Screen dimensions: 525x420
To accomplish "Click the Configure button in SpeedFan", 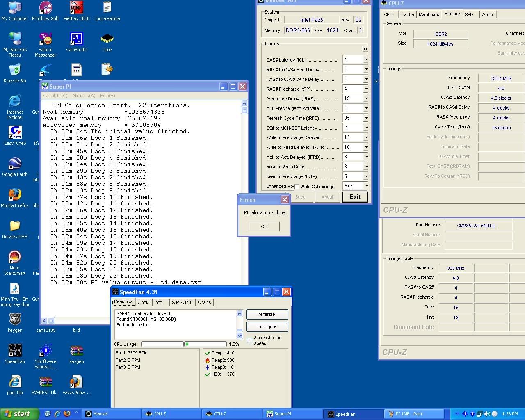I will coord(267,326).
